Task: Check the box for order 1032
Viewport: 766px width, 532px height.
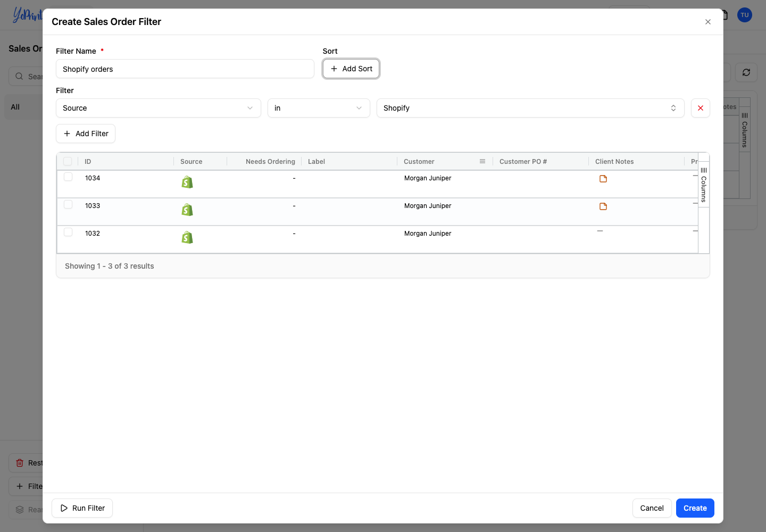Action: coord(68,232)
